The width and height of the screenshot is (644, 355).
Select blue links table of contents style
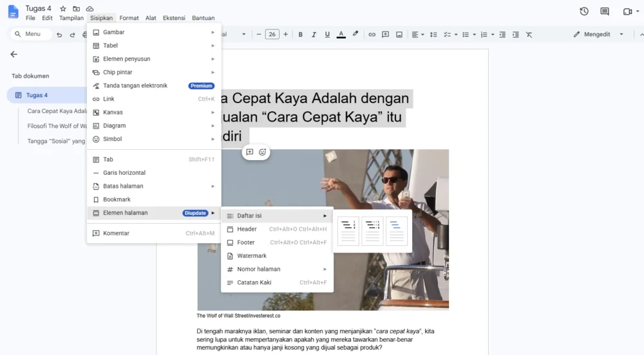(396, 231)
